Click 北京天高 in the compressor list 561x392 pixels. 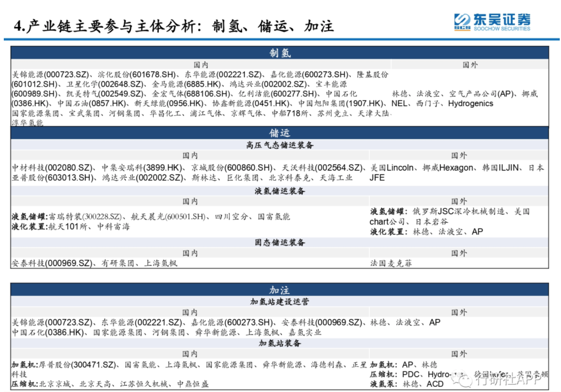coord(95,384)
